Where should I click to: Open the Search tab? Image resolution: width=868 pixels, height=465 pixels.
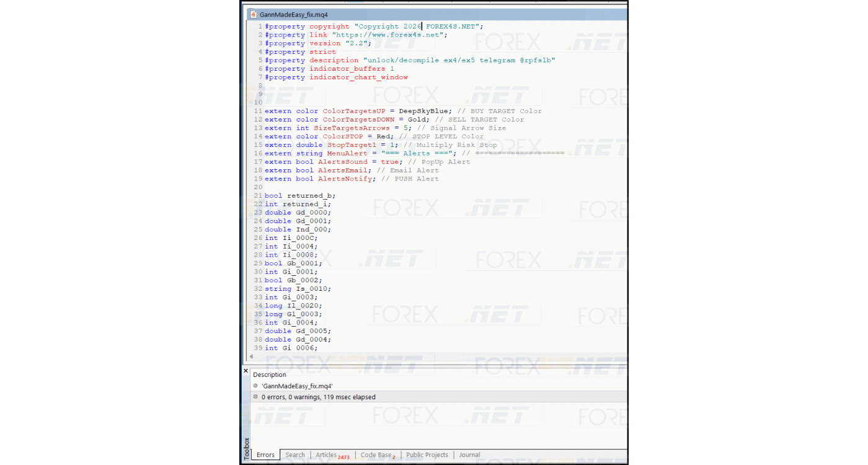295,455
